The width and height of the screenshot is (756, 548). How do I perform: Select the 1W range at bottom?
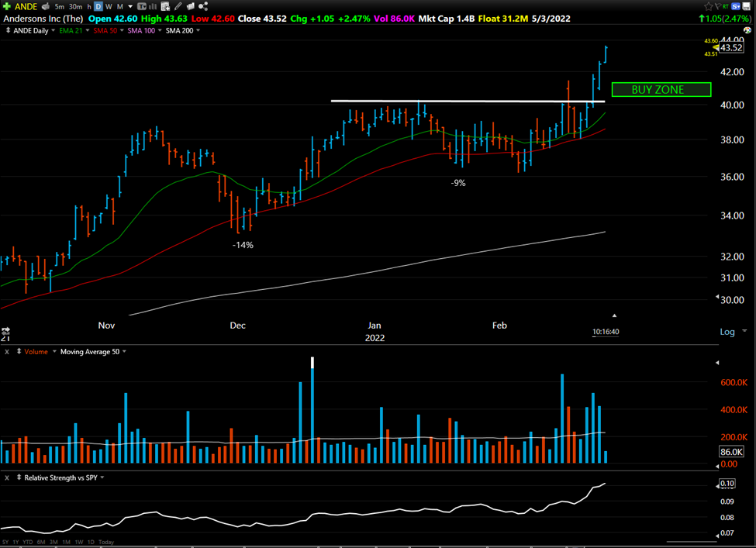point(79,543)
